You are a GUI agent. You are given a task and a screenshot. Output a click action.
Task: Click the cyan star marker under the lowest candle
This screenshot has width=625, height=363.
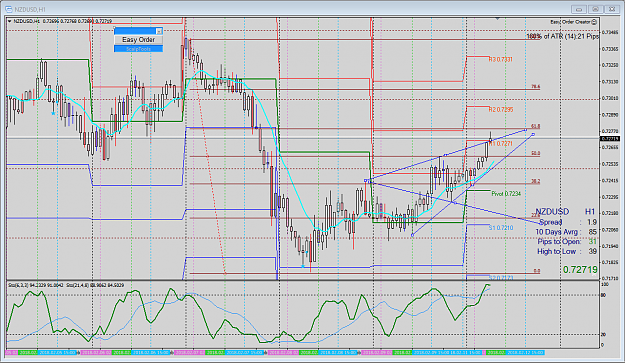coord(303,266)
